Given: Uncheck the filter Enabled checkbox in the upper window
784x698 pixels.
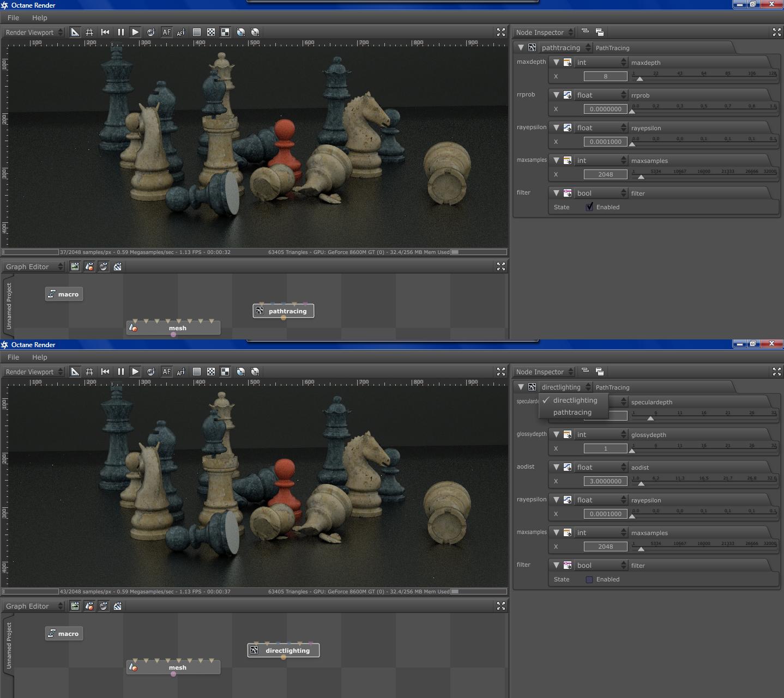Looking at the screenshot, I should click(x=589, y=207).
